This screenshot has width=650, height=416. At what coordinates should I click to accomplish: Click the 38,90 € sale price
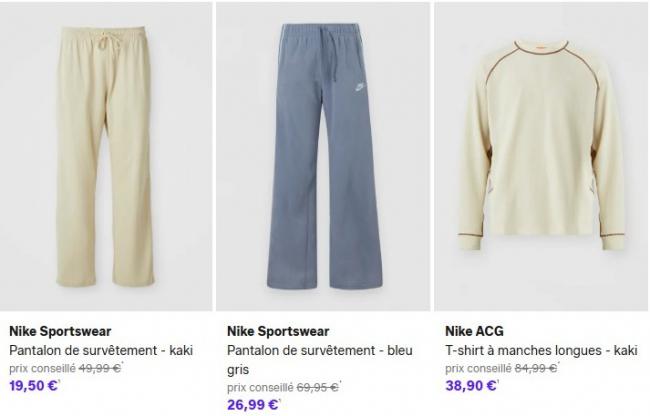471,386
